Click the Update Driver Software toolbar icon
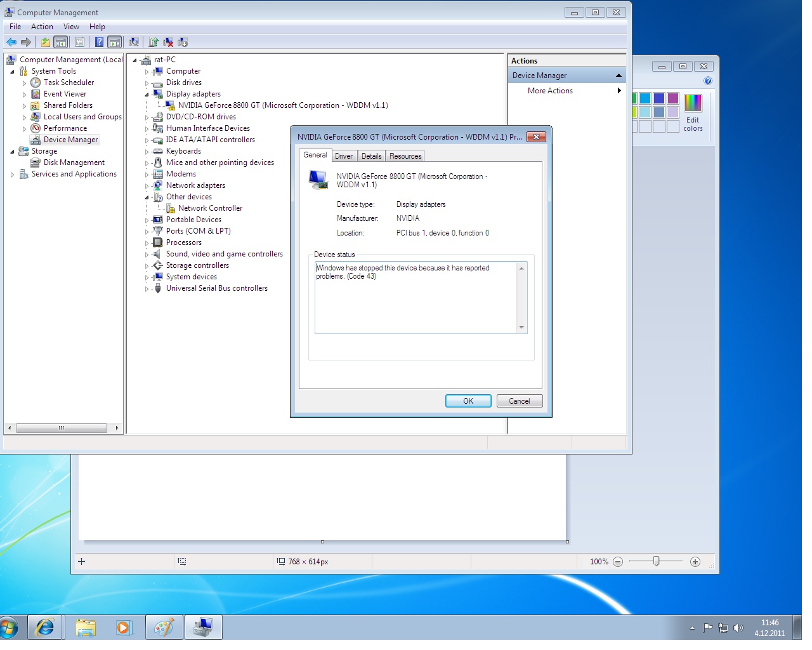 point(153,43)
